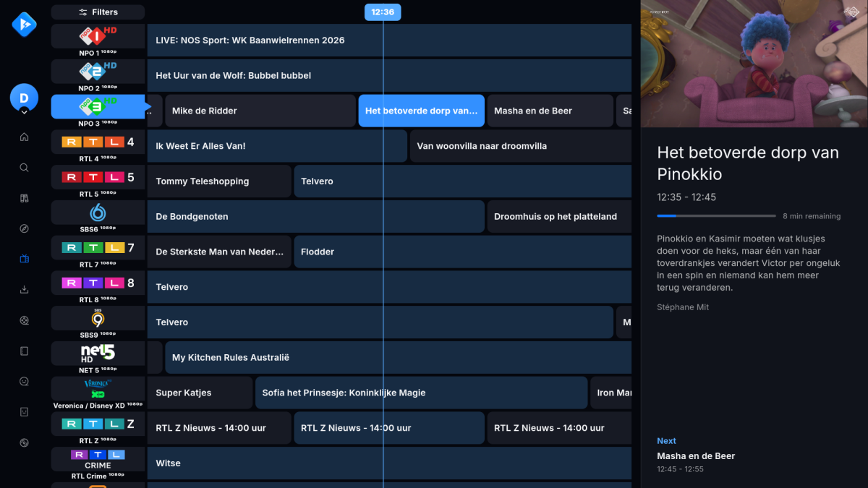Select the Mike de Ridder programme
This screenshot has width=868, height=488.
click(x=260, y=111)
